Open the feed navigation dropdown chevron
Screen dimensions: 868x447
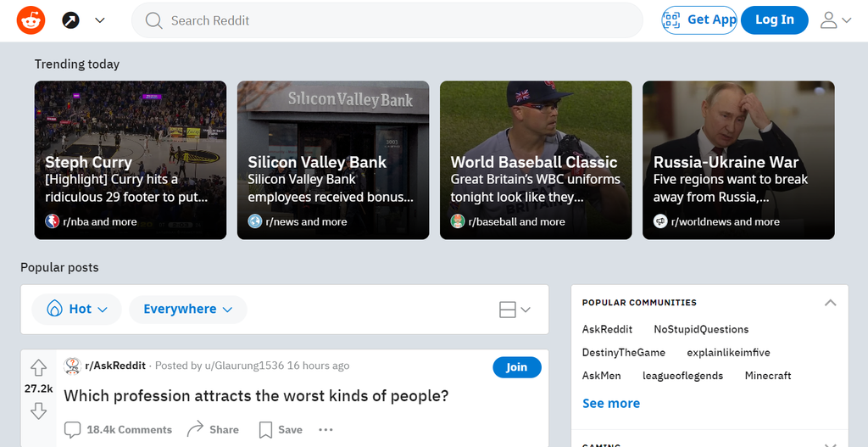(100, 20)
